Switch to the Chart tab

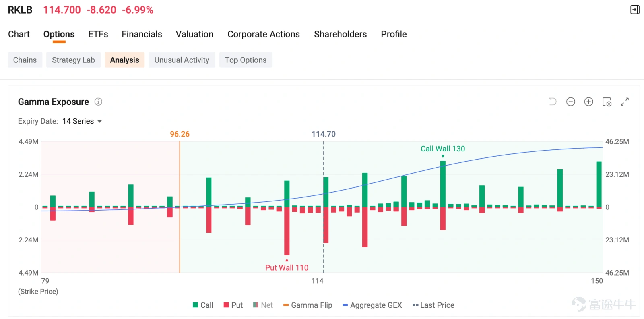(19, 34)
